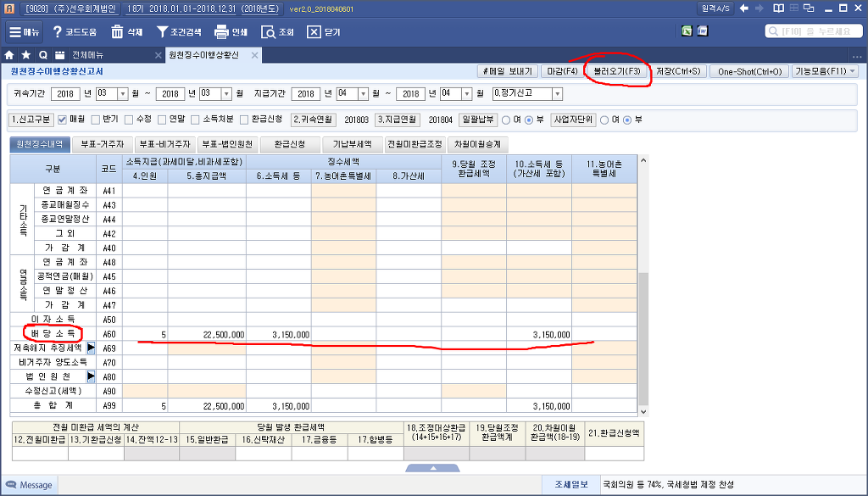Click the green Excel export icon

(x=687, y=31)
